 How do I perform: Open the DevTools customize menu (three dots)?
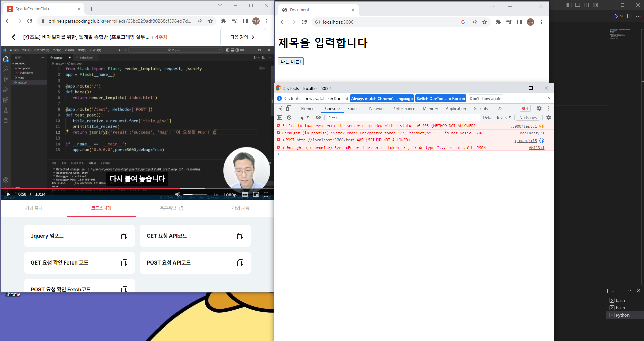549,108
